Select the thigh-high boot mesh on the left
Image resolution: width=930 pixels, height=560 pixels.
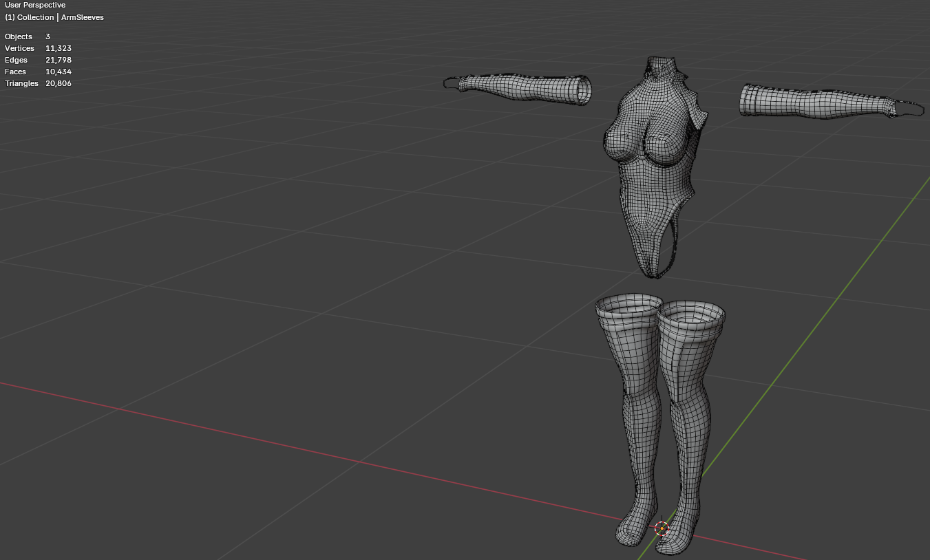coord(630,420)
